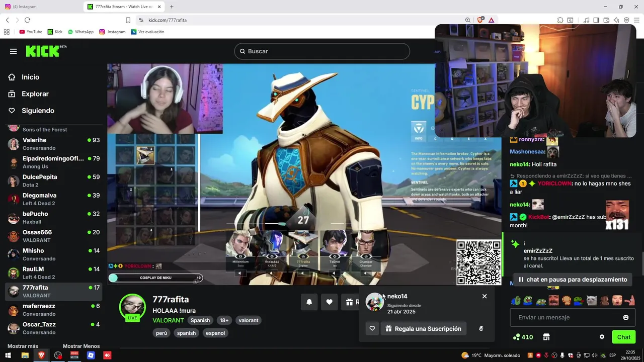Viewport: 644px width, 362px height.
Task: Click the Brave Rewards triangle icon
Action: coord(491,20)
